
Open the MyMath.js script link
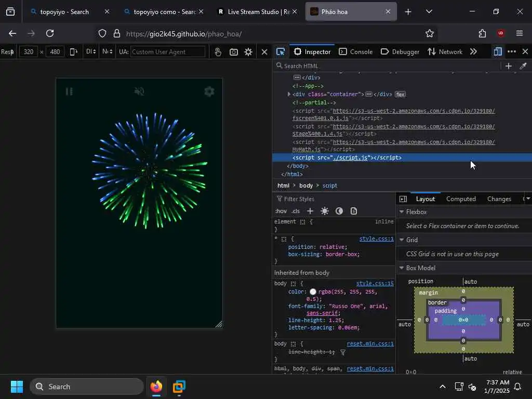[x=394, y=145]
